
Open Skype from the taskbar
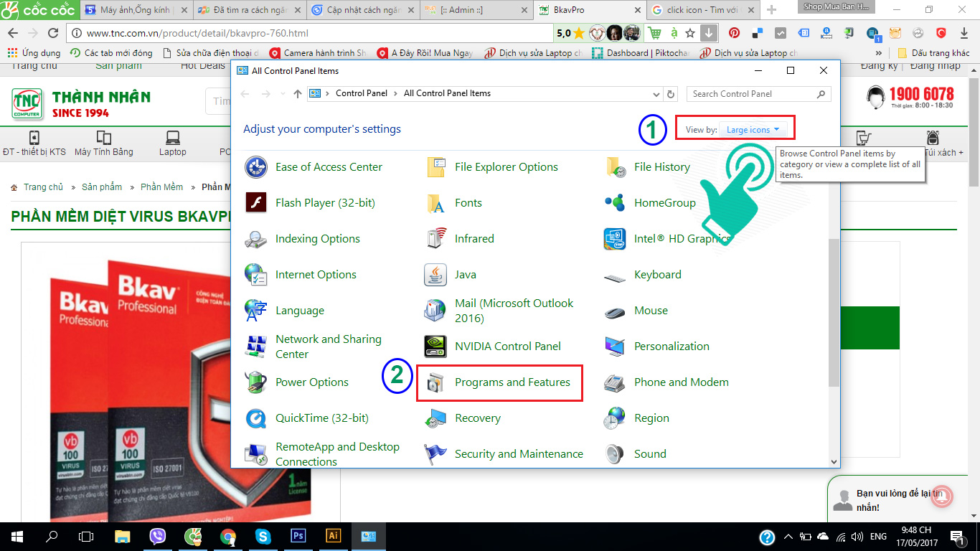point(263,536)
